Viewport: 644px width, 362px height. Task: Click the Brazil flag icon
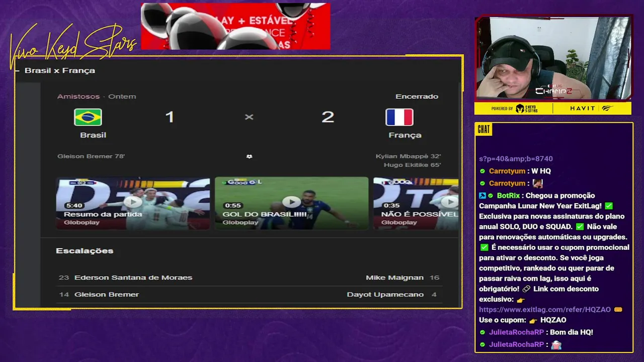[x=88, y=117]
